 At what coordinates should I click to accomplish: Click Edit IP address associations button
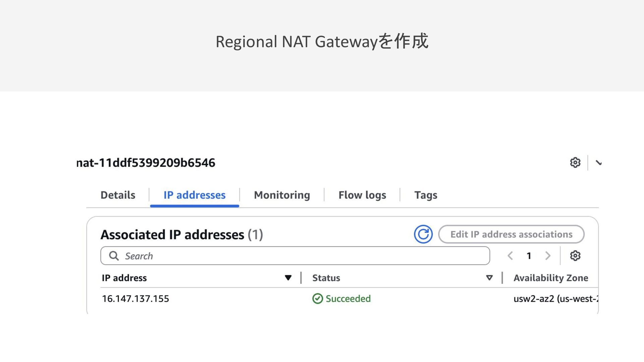[x=511, y=234]
